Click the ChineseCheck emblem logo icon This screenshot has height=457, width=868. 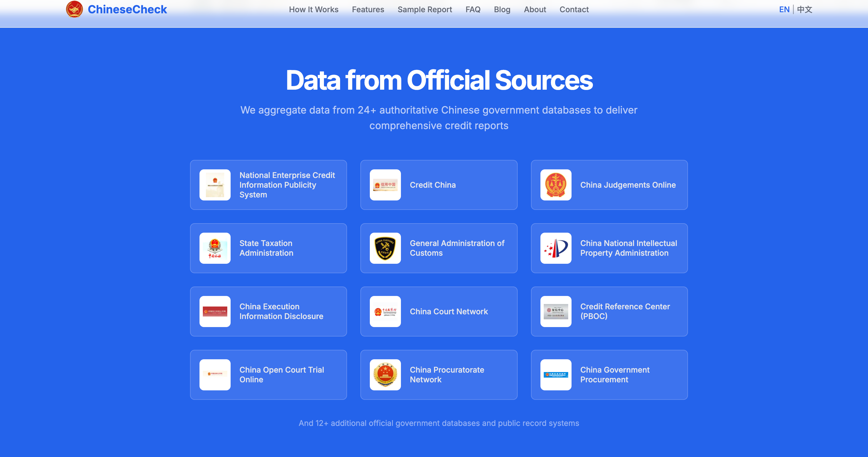tap(74, 9)
